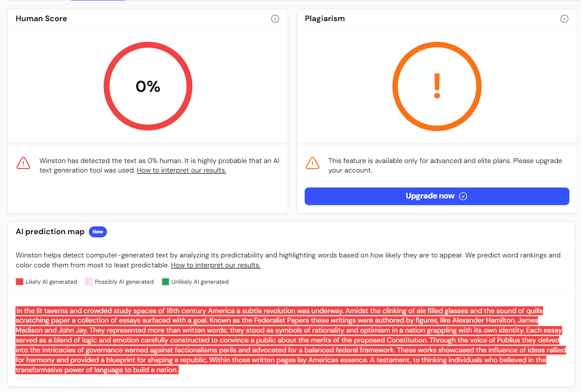
Task: Click the red warning triangle under Human Score
Action: pos(23,163)
